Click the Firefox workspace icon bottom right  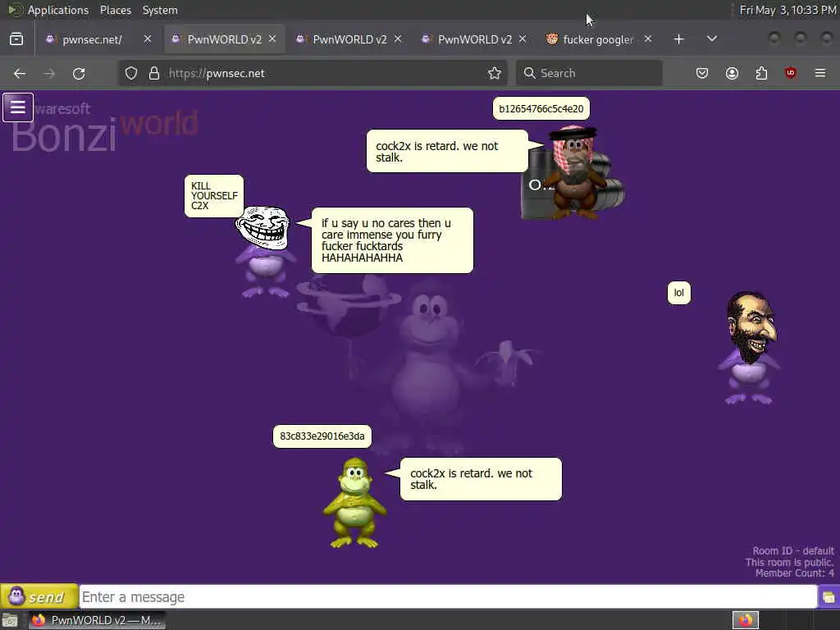click(745, 620)
